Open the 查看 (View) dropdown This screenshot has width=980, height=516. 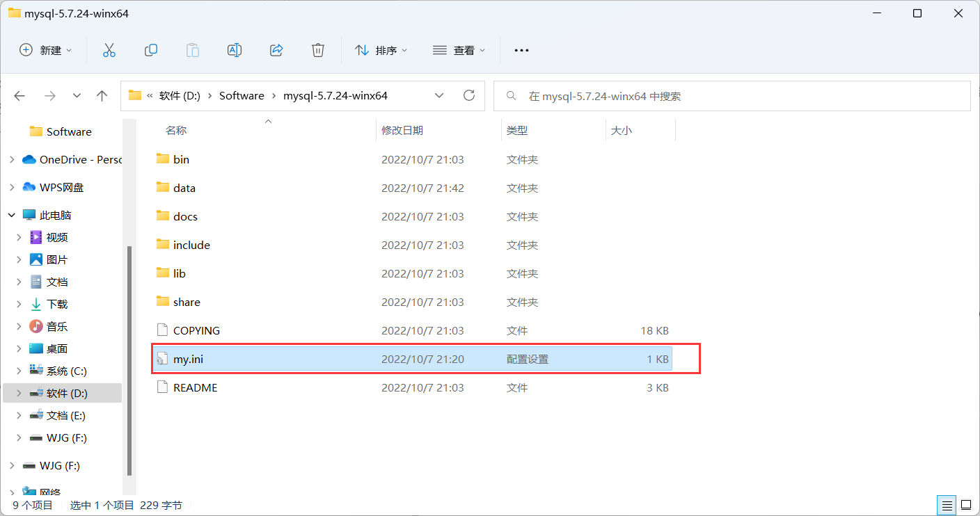click(x=459, y=50)
